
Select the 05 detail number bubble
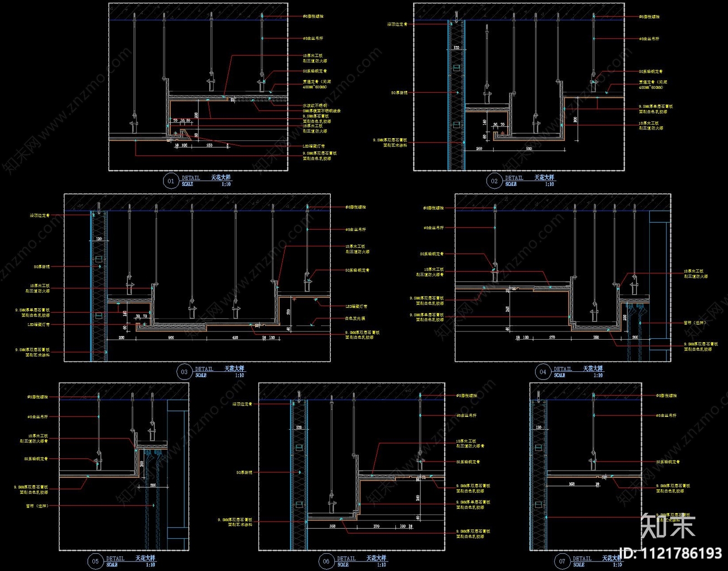pyautogui.click(x=95, y=561)
